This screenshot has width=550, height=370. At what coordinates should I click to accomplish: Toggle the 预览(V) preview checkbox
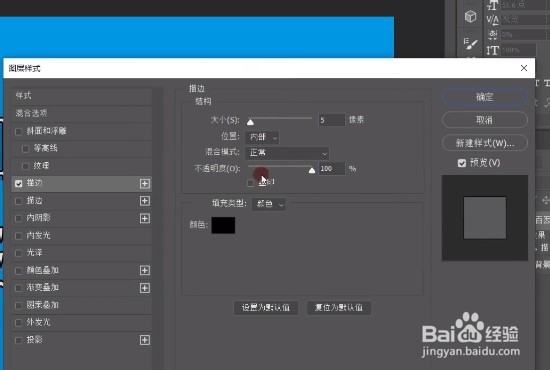click(462, 163)
